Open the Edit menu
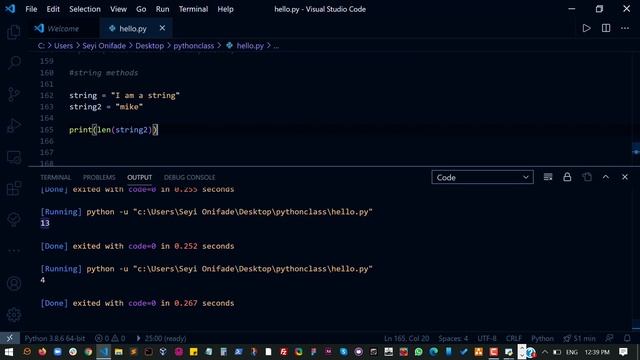The image size is (640, 360). tap(53, 9)
